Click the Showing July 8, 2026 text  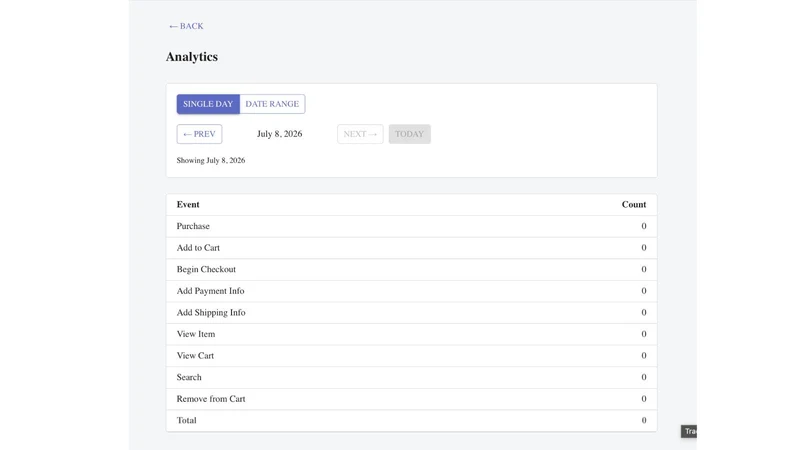pos(211,160)
